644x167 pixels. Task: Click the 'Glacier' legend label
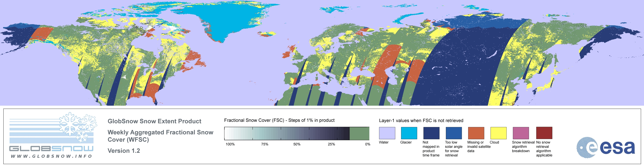(x=406, y=142)
